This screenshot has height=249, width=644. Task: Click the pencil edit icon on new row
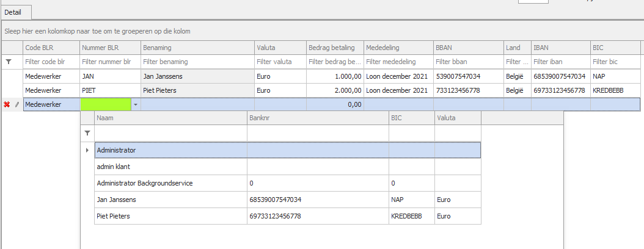pos(17,104)
